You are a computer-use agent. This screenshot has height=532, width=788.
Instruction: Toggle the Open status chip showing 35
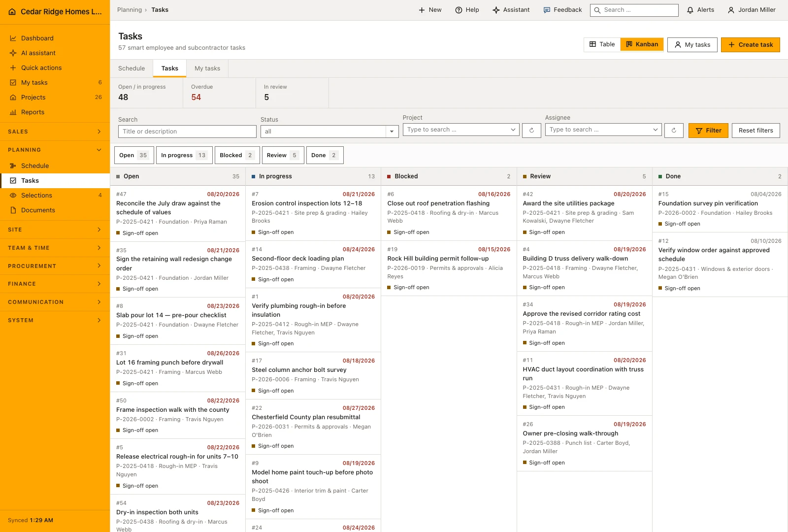[x=134, y=155]
